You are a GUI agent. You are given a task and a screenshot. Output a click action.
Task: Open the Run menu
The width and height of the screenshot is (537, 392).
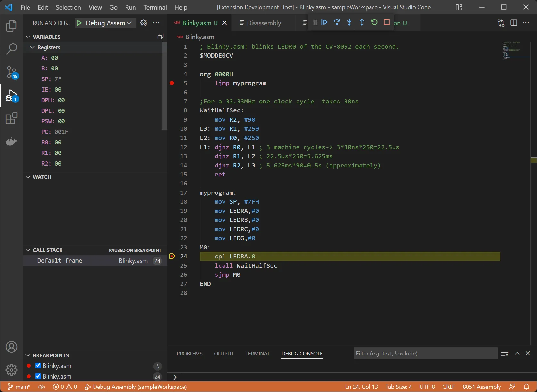pos(130,7)
